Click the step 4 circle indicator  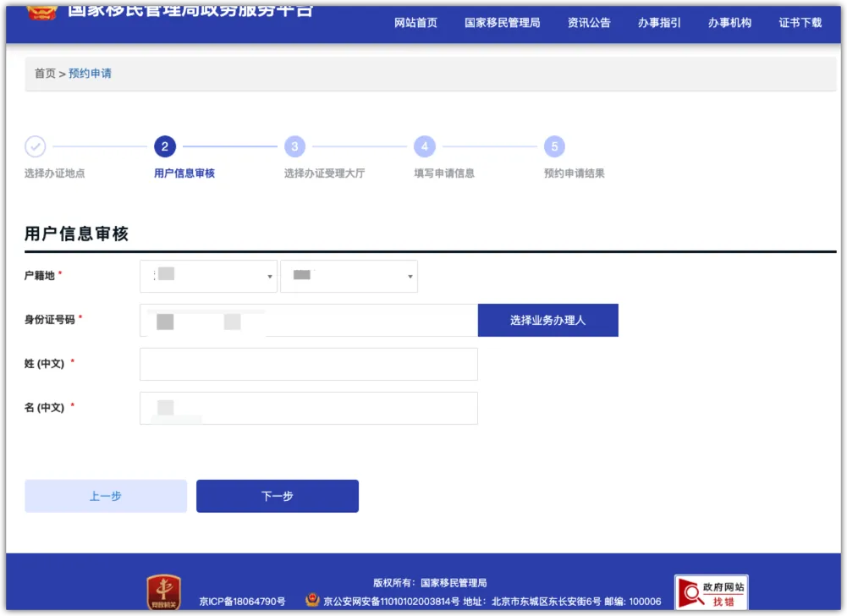(424, 146)
